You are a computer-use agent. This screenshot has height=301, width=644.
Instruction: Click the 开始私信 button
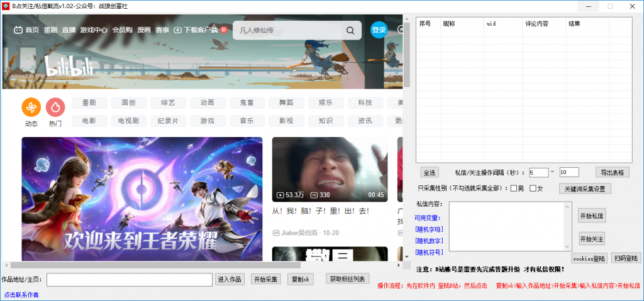591,216
